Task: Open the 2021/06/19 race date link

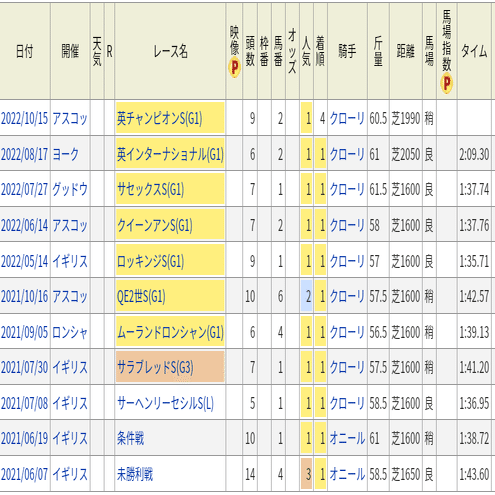Action: point(25,438)
